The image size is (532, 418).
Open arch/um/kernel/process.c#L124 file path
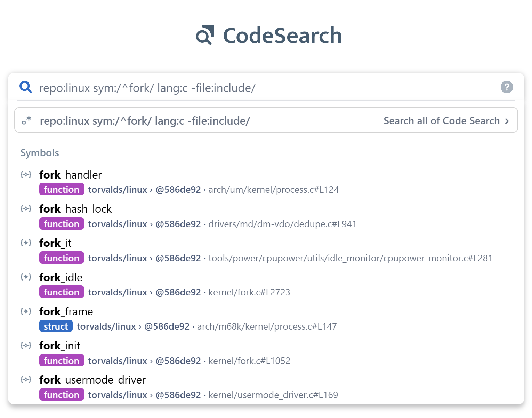(x=273, y=190)
